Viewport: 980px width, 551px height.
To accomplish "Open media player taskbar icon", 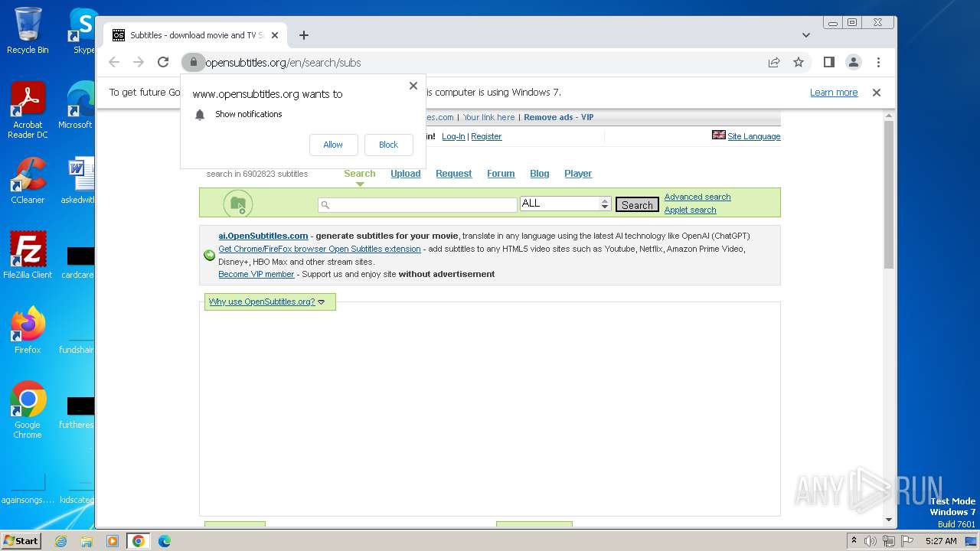I will click(113, 541).
